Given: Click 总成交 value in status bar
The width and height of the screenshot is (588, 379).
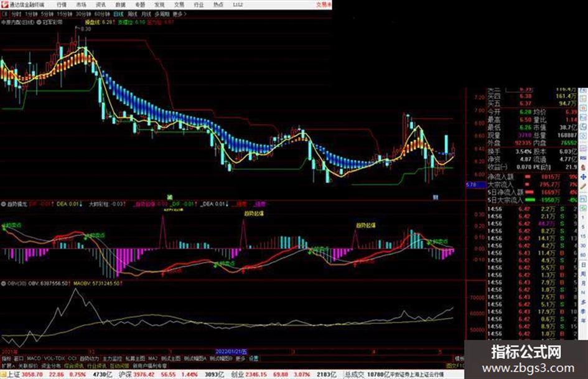Looking at the screenshot, I should pos(378,375).
